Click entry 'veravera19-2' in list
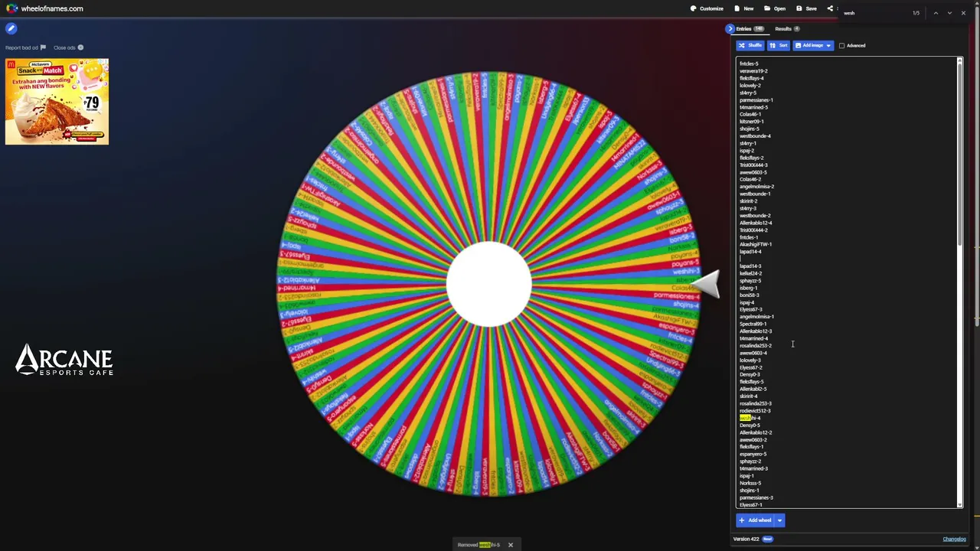Viewport: 980px width, 551px height. pos(753,71)
